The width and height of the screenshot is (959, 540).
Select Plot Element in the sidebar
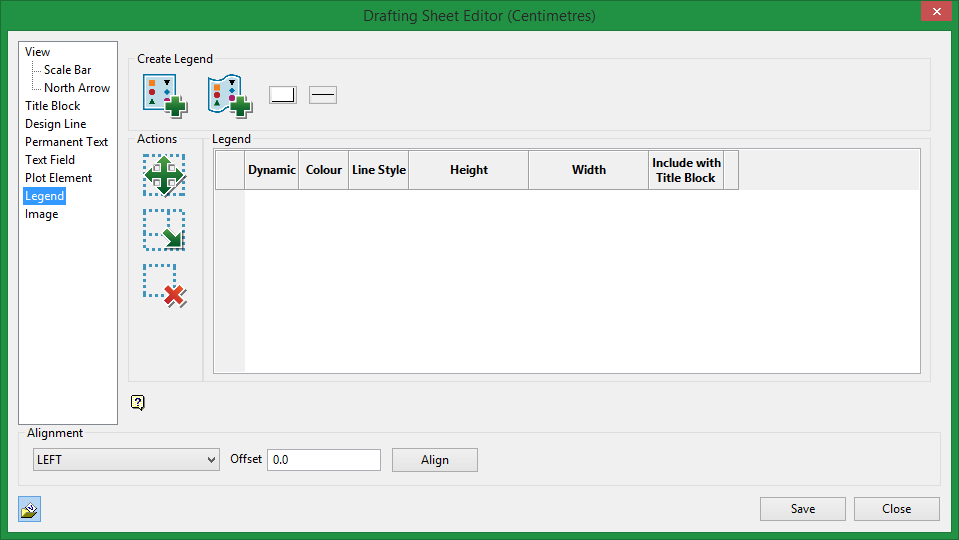[58, 178]
